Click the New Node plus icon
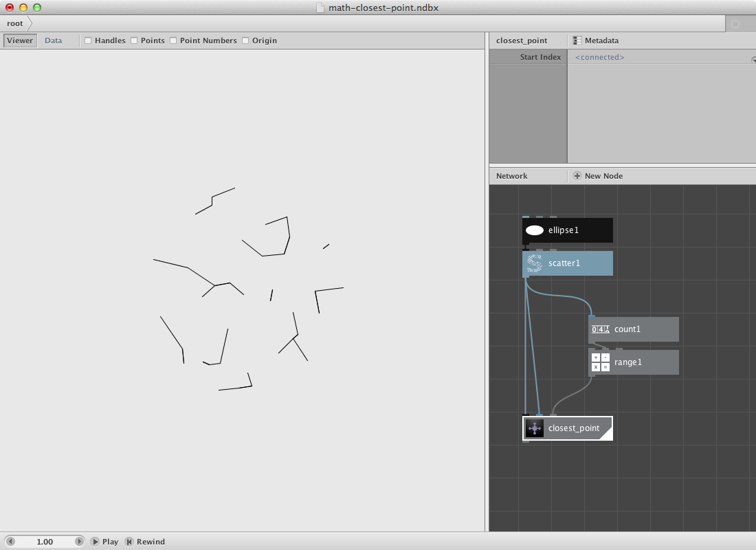The height and width of the screenshot is (550, 756). point(577,176)
